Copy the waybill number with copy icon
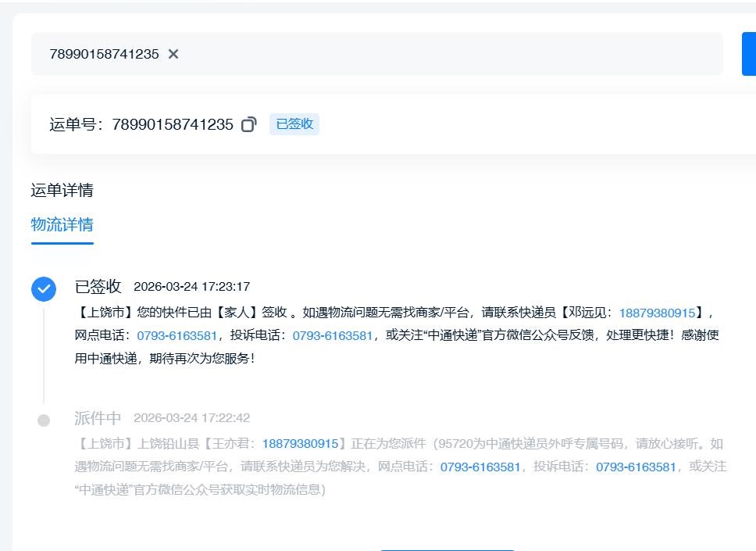 pos(248,124)
